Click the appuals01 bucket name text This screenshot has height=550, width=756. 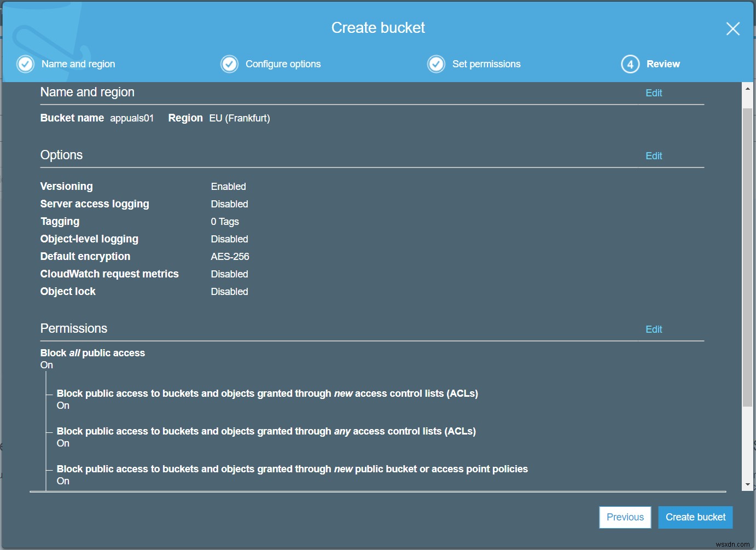(132, 118)
